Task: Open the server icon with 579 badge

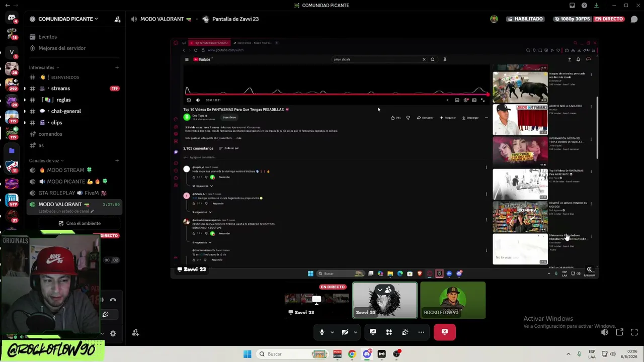Action: point(12,200)
